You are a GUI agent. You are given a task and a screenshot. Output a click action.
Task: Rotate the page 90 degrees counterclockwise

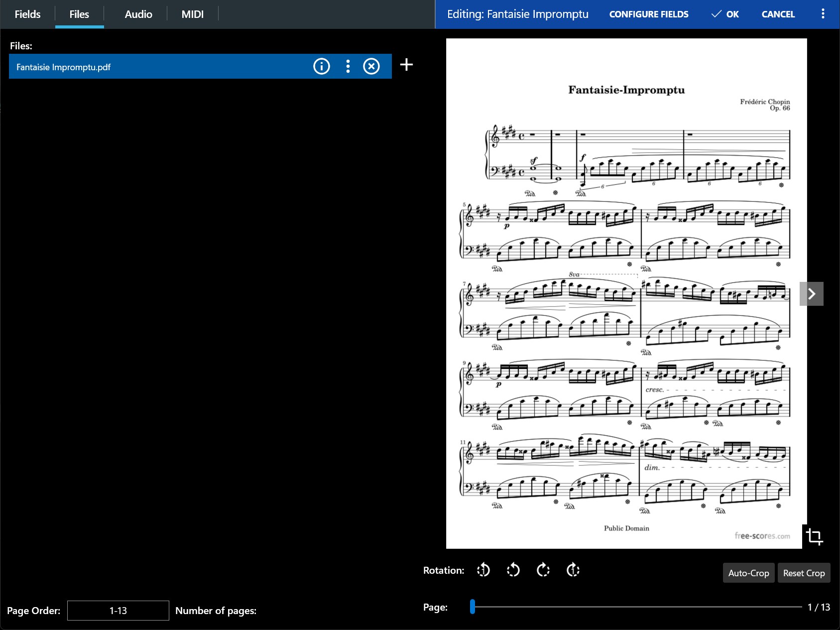click(513, 570)
